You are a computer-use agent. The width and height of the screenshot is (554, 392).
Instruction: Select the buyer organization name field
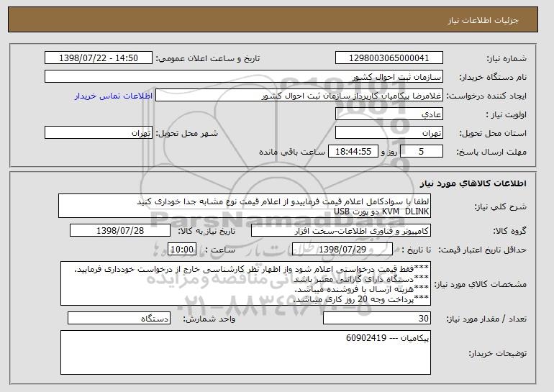click(x=244, y=77)
